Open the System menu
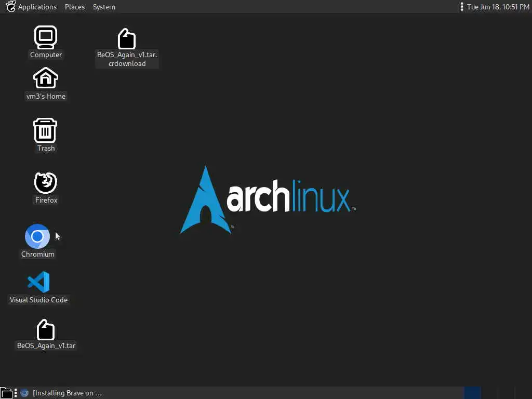The height and width of the screenshot is (399, 532). [x=104, y=7]
